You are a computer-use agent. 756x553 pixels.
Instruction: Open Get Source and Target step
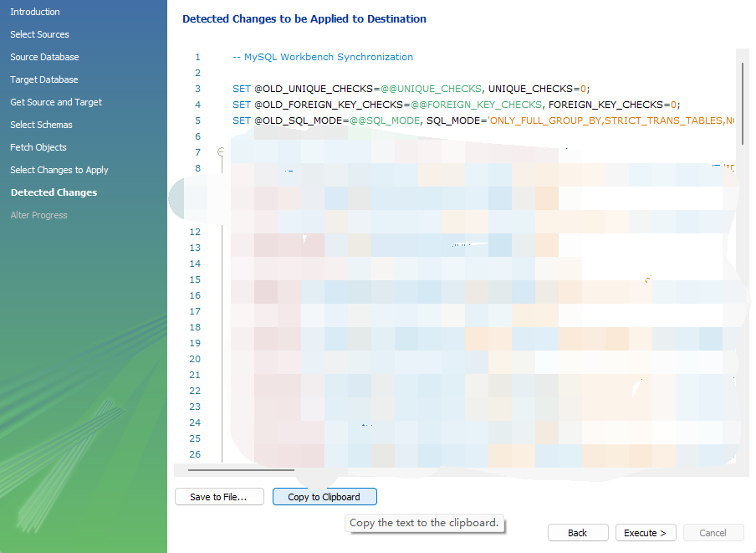pyautogui.click(x=56, y=102)
